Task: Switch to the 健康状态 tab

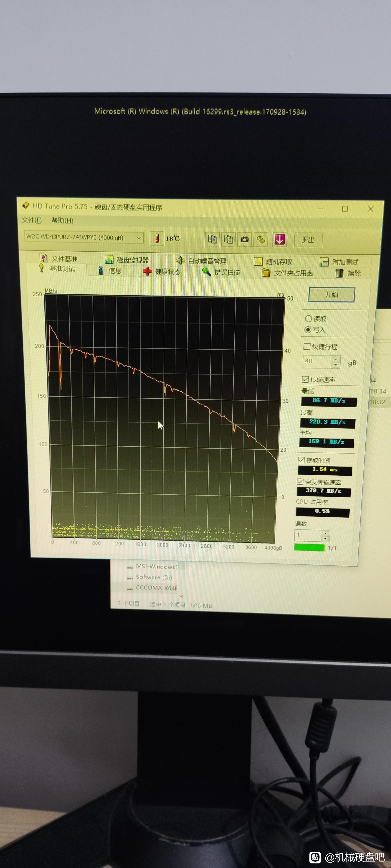Action: pos(162,272)
